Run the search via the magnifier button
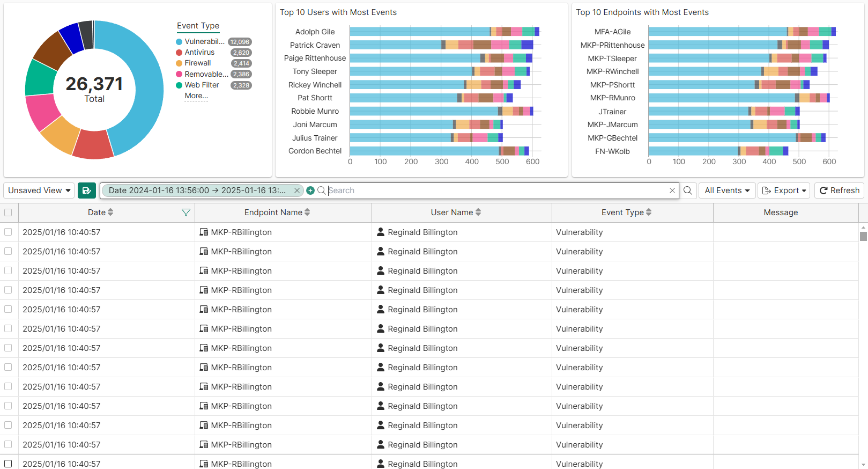 688,190
